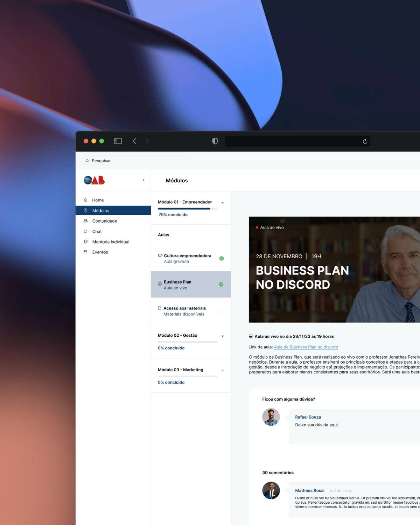Toggle the completed check for Cultura empreendedora
This screenshot has height=525, width=420.
(221, 259)
